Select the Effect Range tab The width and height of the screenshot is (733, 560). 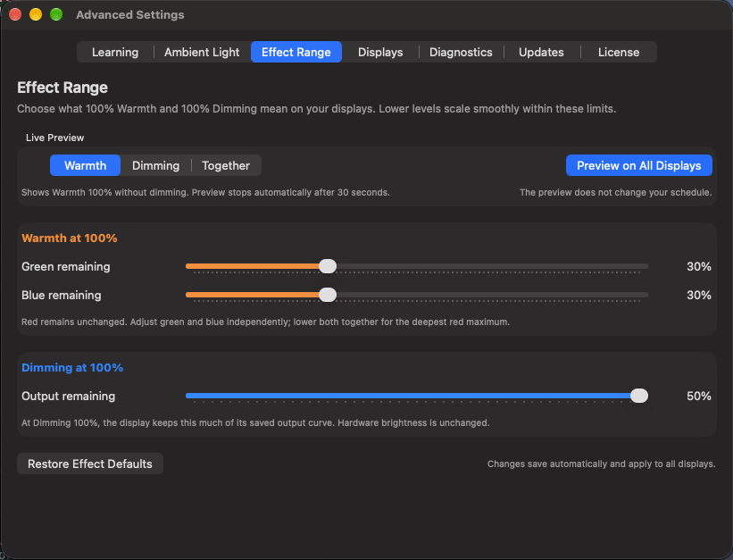click(x=296, y=52)
